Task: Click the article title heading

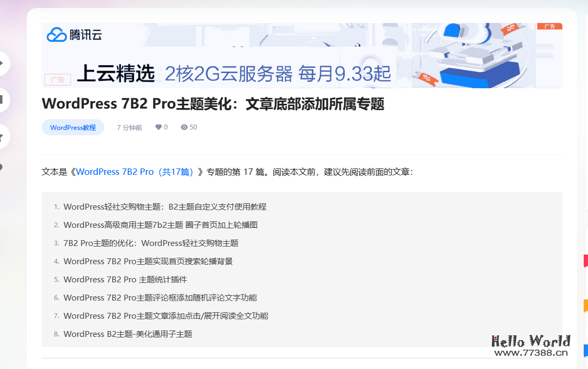Action: point(214,104)
